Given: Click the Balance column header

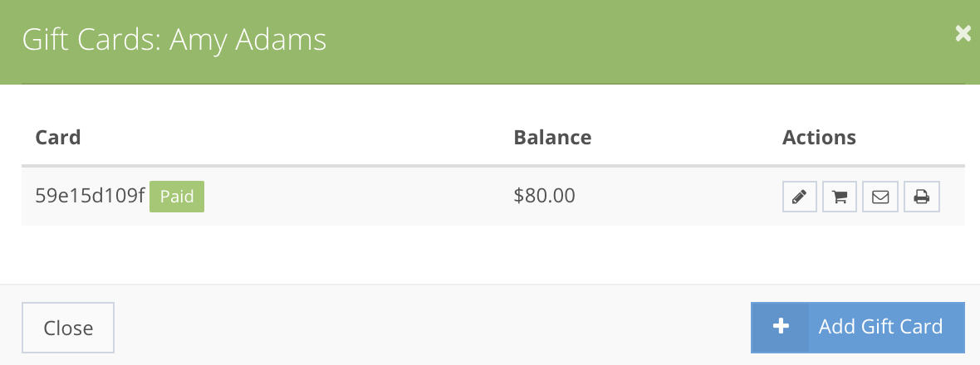Looking at the screenshot, I should 552,137.
